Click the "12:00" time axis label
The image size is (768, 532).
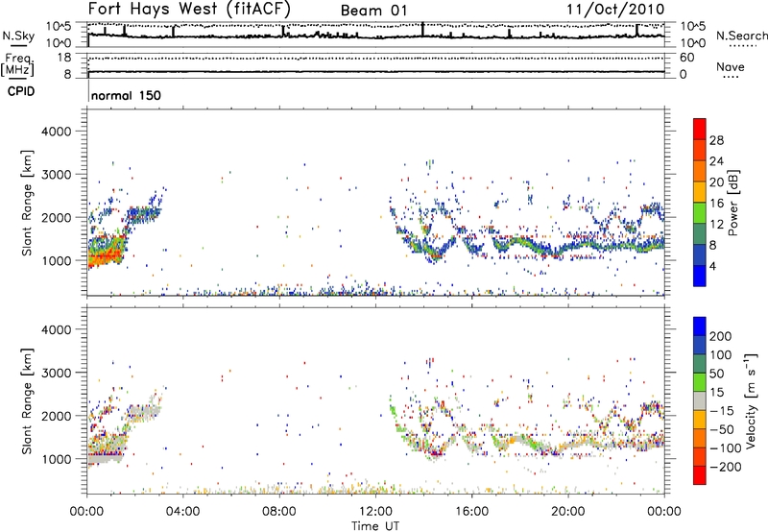375,512
